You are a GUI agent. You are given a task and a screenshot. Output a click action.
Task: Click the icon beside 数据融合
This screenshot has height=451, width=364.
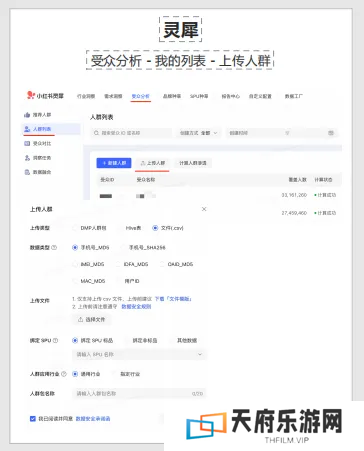click(27, 172)
